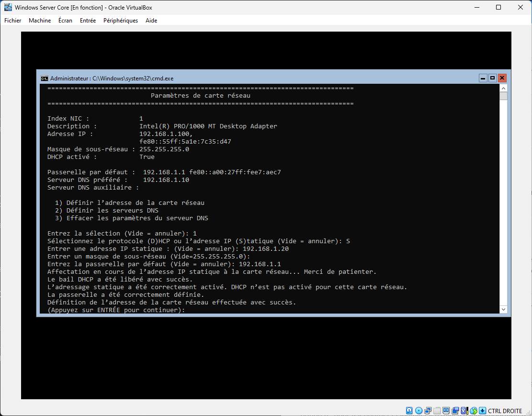
Task: Click the 'Entrez la sélection' prompt line
Action: 122,234
